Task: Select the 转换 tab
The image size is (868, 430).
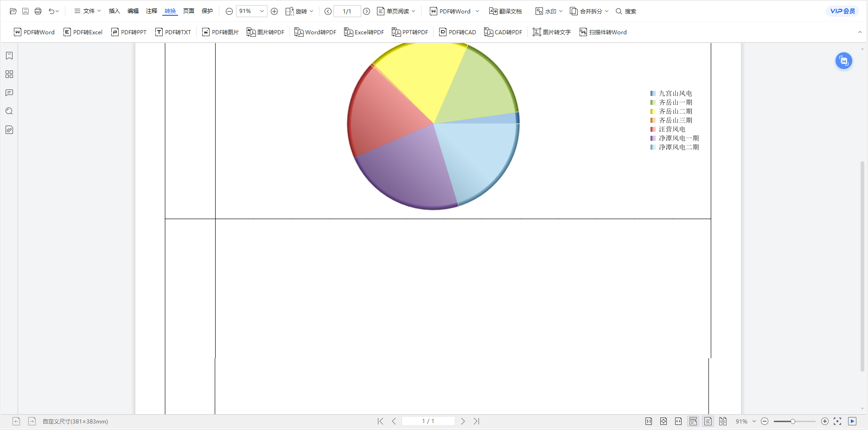Action: point(170,11)
